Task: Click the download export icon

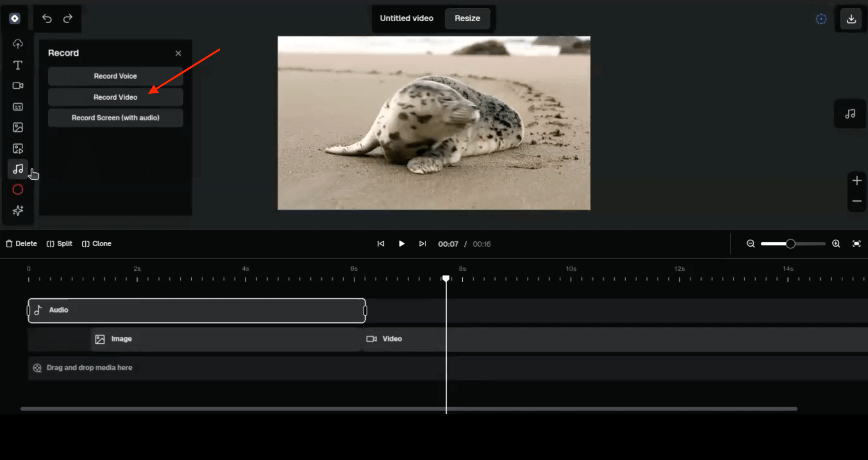Action: coord(851,19)
